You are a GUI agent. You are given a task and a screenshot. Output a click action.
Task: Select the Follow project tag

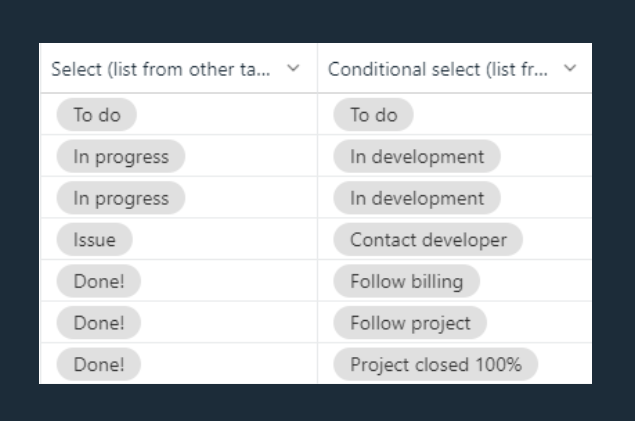tap(410, 323)
